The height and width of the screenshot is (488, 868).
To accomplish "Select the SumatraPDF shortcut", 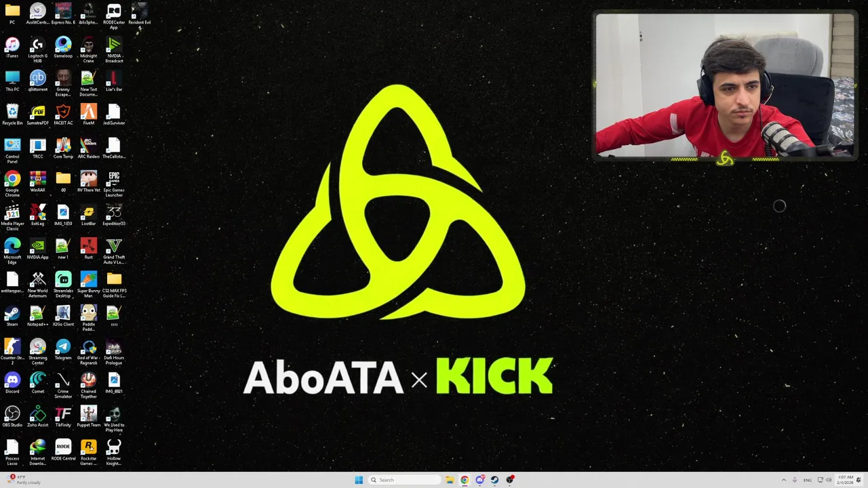I will [38, 115].
